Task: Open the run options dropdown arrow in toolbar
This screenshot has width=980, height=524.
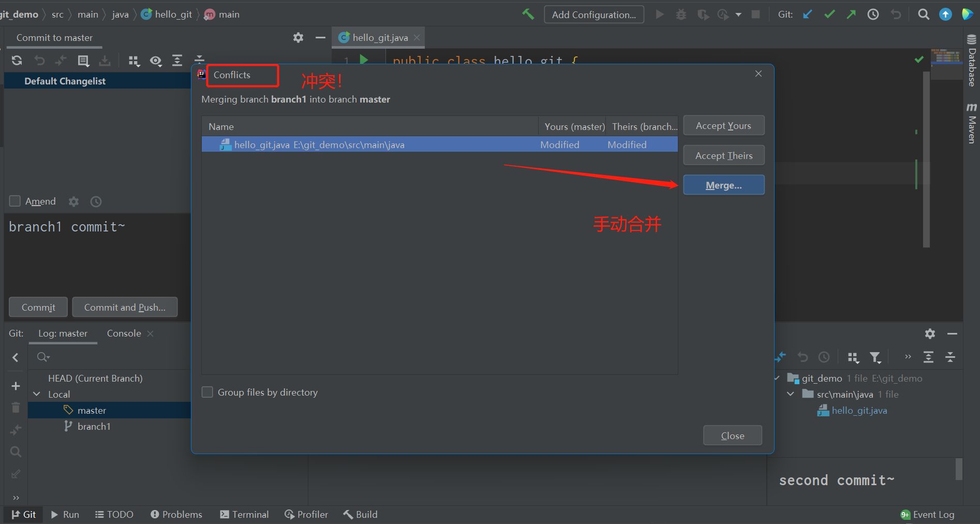Action: [x=738, y=14]
